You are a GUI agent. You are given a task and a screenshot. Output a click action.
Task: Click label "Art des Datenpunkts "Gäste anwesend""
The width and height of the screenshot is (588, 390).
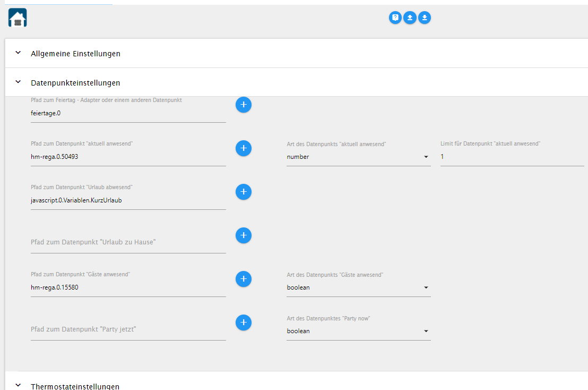(335, 275)
